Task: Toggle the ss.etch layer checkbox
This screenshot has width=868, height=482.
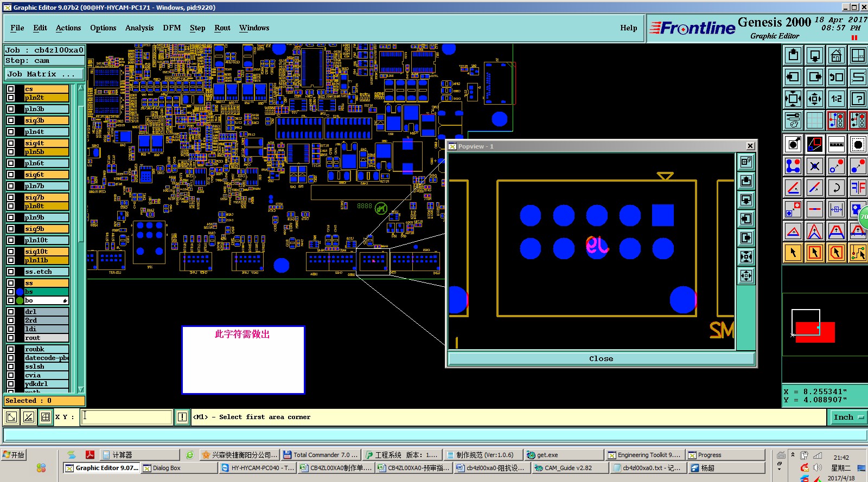Action: [11, 272]
